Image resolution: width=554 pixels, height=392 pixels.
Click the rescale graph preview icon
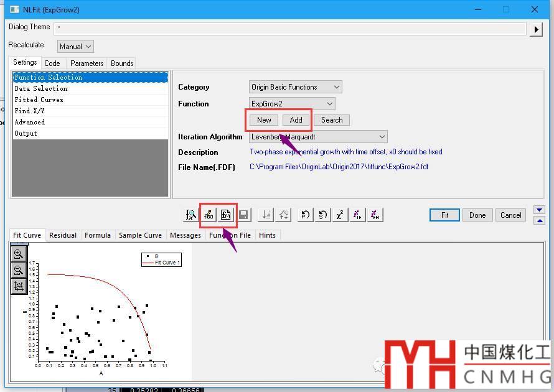coord(19,286)
